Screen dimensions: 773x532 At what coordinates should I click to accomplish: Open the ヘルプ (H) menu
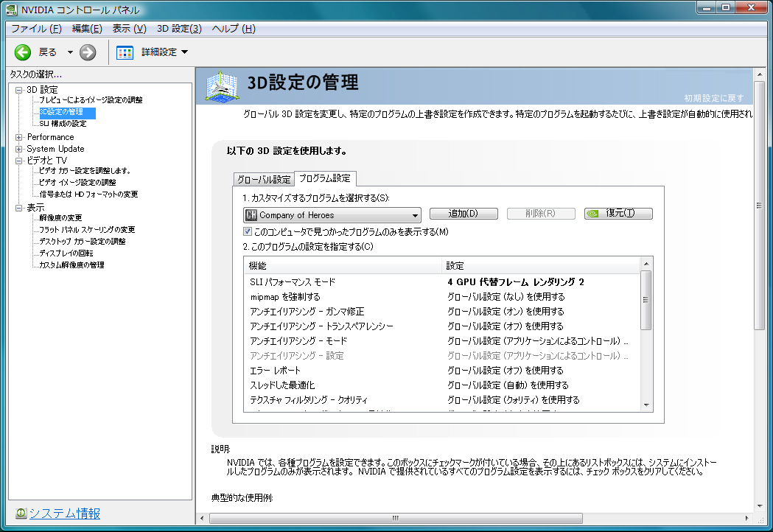233,29
